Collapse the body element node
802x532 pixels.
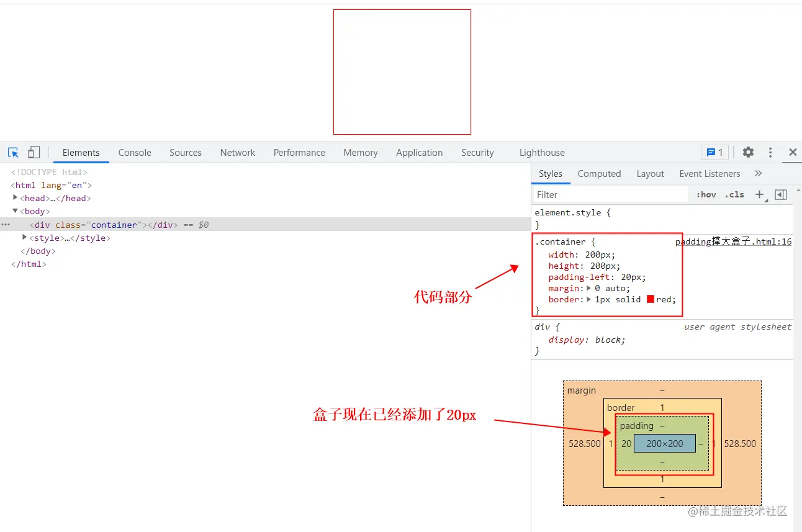tap(16, 211)
